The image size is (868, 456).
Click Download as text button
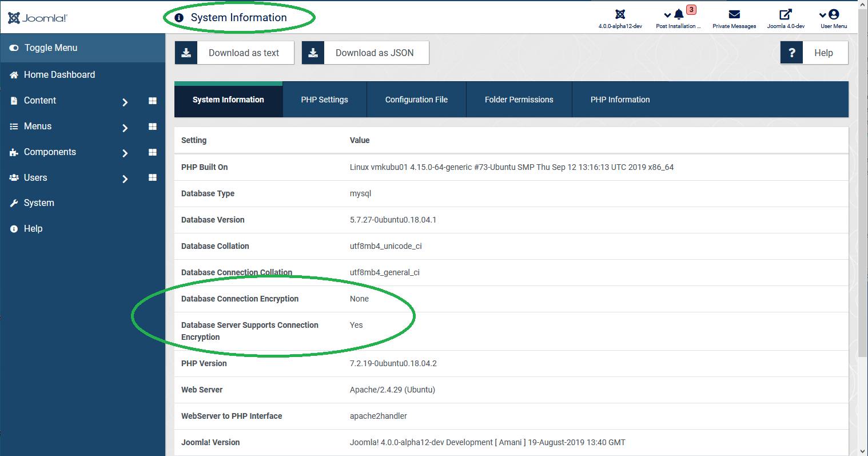pyautogui.click(x=234, y=53)
